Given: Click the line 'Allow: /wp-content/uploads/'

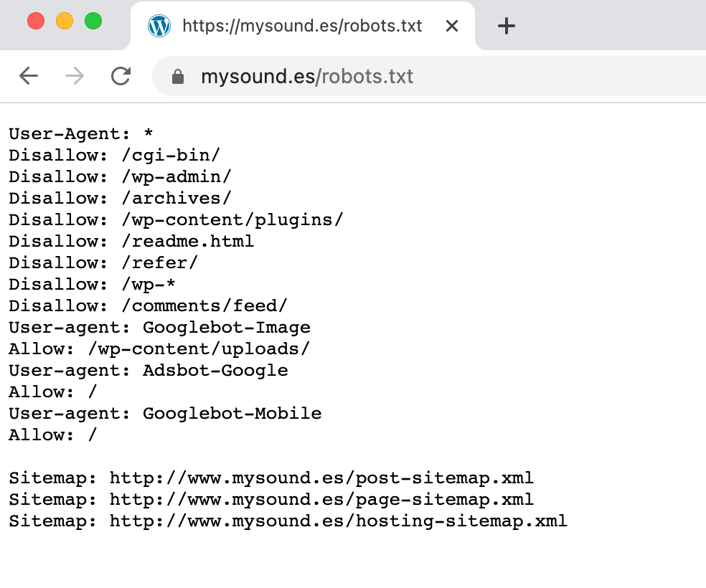Looking at the screenshot, I should coord(159,349).
